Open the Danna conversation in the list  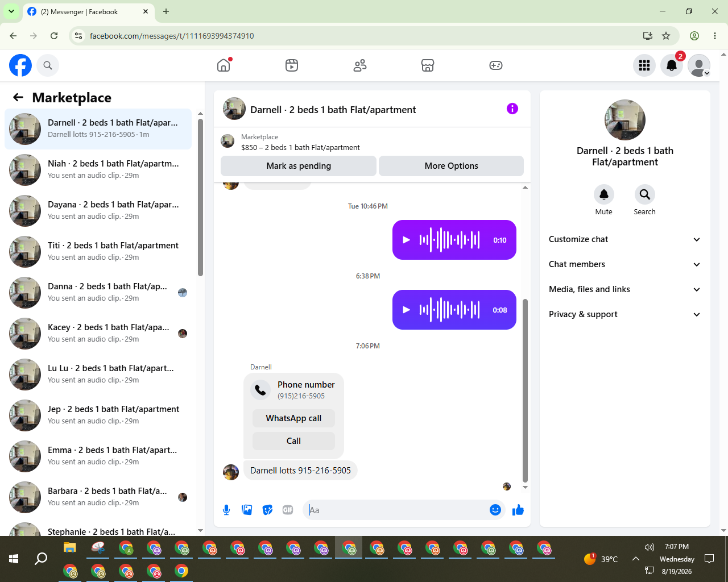coord(98,293)
